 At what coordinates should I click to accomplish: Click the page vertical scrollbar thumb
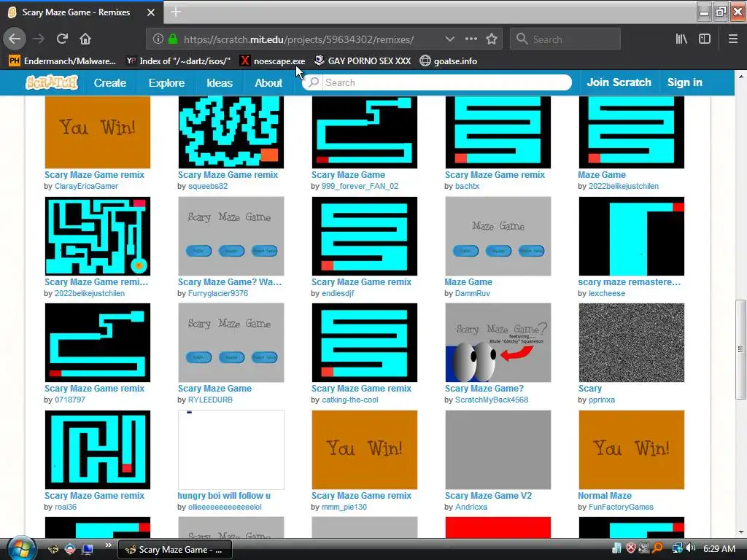point(740,349)
